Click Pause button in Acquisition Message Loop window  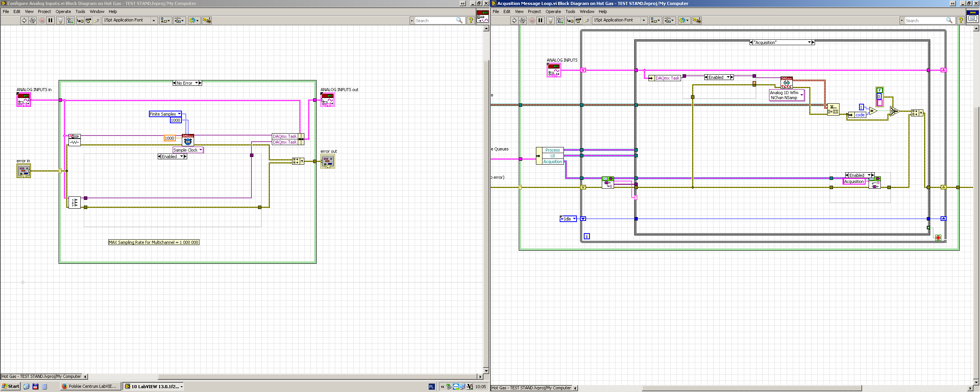(540, 20)
